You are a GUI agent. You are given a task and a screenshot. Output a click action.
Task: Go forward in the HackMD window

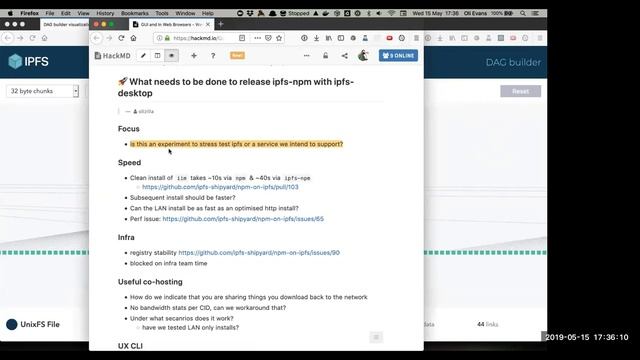point(109,38)
